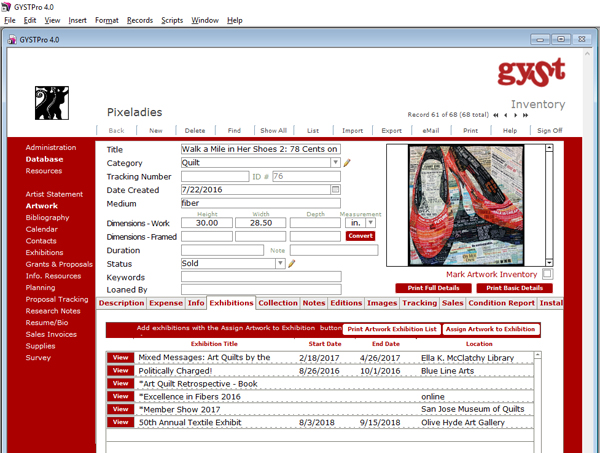
Task: Open Grants & Proposals in sidebar
Action: pos(59,263)
